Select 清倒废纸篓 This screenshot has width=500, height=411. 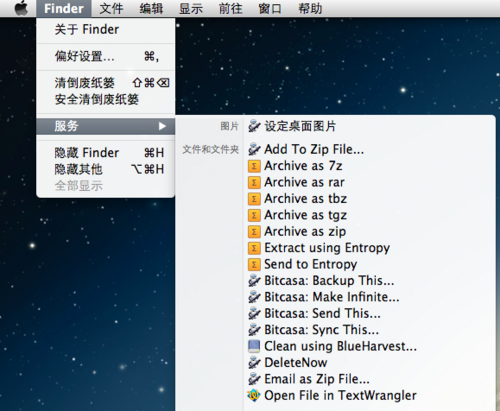[x=106, y=83]
